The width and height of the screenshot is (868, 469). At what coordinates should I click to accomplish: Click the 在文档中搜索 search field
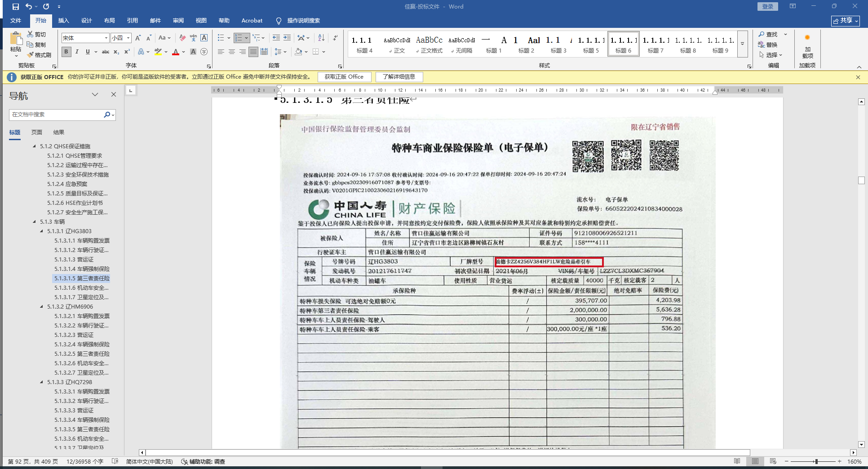(x=56, y=115)
